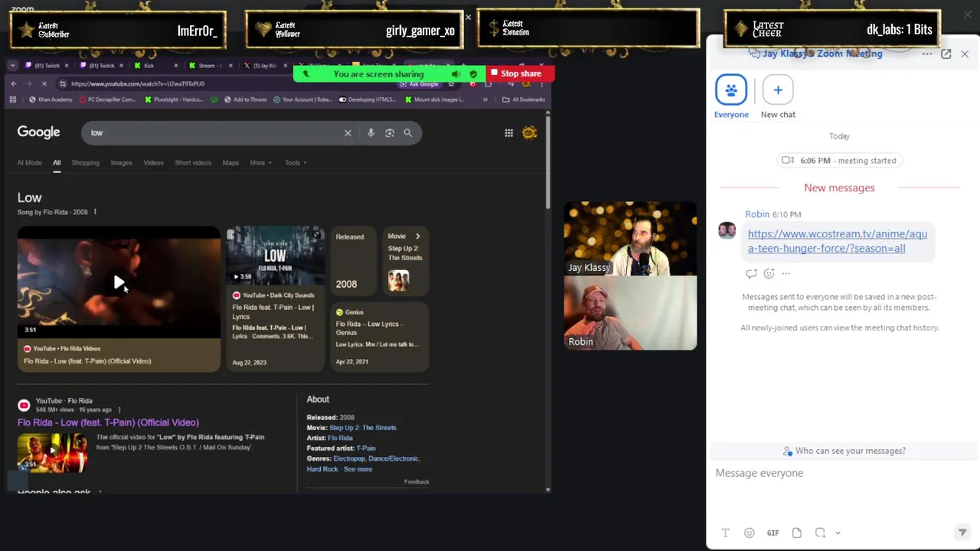Switch to Images results tab
980x551 pixels.
click(121, 162)
